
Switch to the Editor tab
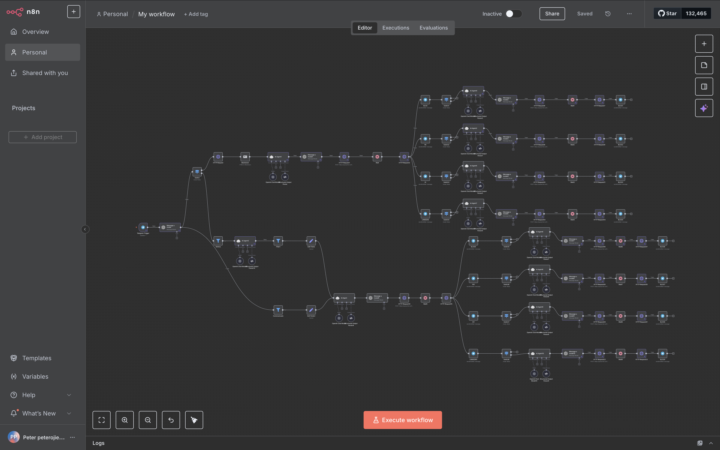click(365, 28)
